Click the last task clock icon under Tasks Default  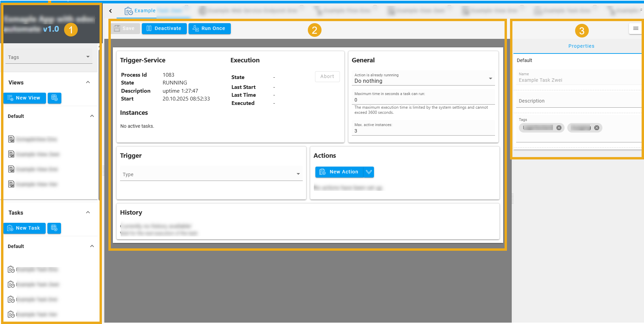click(x=11, y=314)
